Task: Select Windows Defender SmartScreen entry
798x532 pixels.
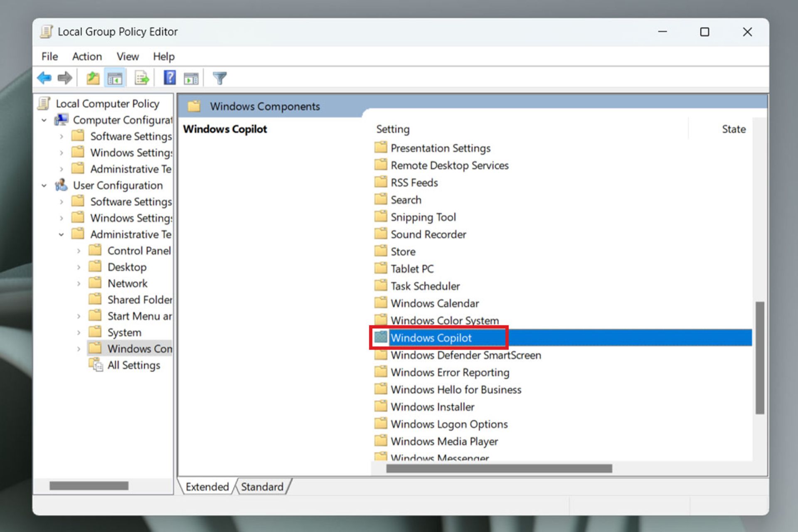Action: [458, 355]
